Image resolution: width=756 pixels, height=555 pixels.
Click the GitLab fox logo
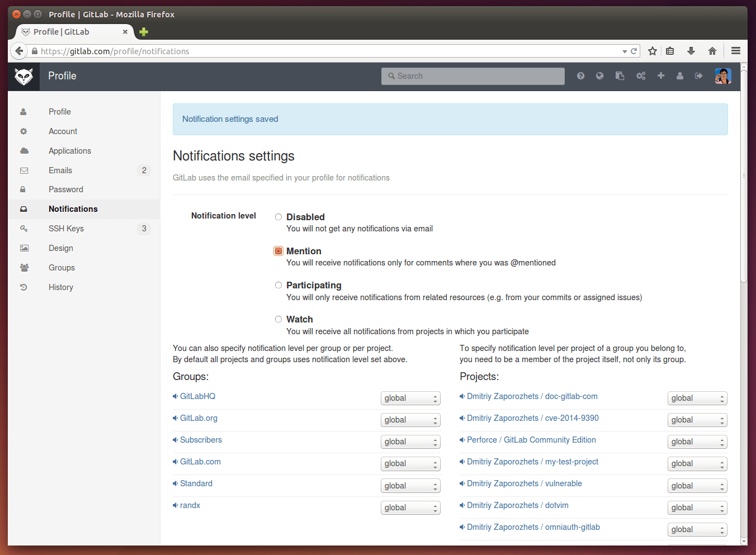tap(23, 75)
